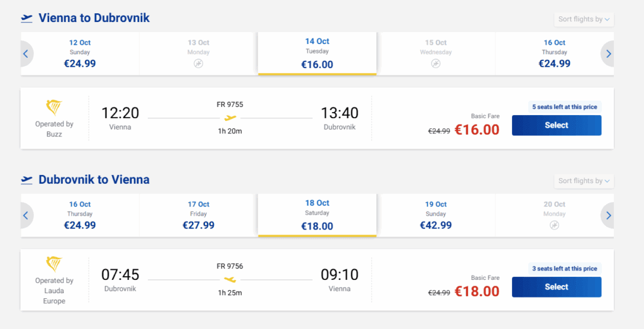Show earlier outbound dates with left arrow
This screenshot has width=644, height=329.
[x=26, y=54]
